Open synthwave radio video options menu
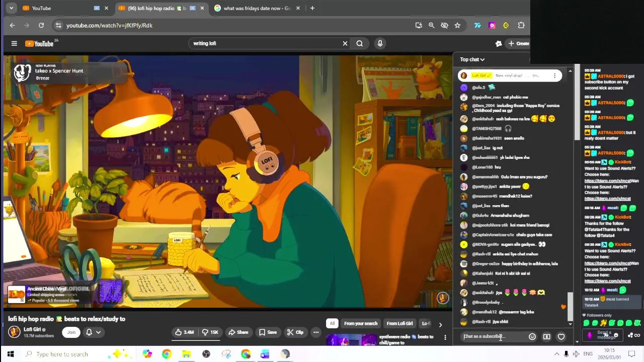 445,337
